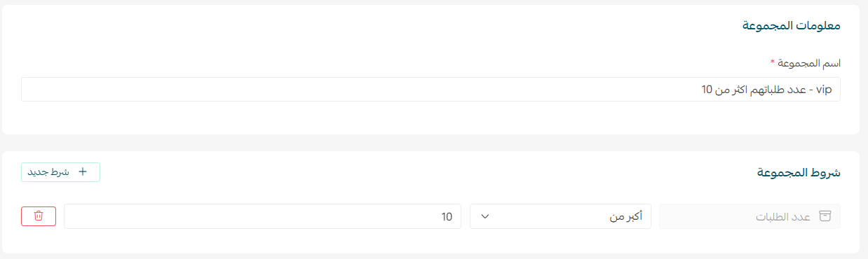Screen dimensions: 868x259
Task: Click the معلومات المجموعة section heading
Action: (x=791, y=26)
